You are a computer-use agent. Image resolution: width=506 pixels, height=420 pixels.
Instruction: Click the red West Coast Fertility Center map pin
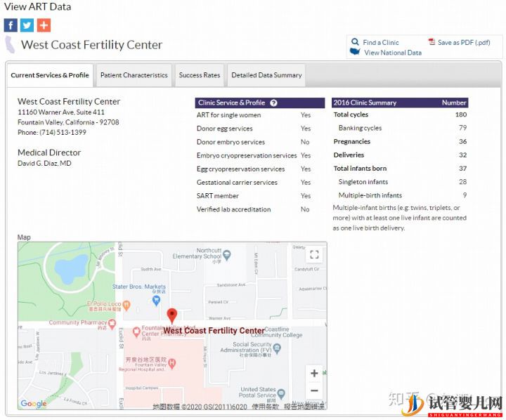tap(171, 315)
